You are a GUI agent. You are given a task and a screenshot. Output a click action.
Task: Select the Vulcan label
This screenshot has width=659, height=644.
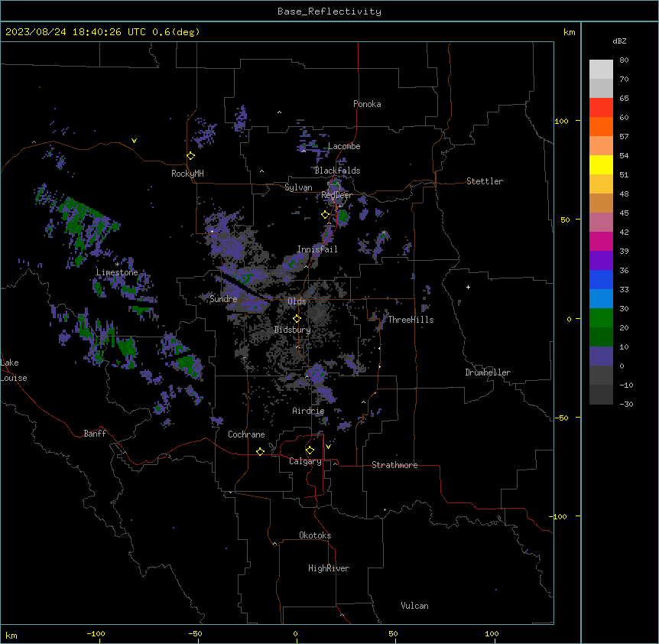414,606
